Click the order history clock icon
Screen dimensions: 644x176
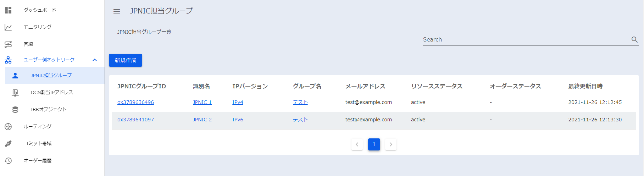[x=8, y=161]
